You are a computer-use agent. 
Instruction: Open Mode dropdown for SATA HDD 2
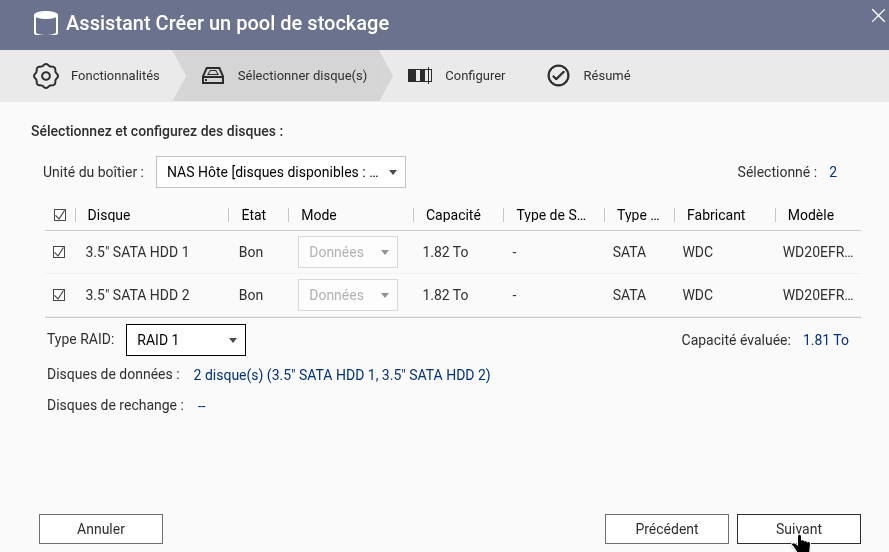(347, 295)
